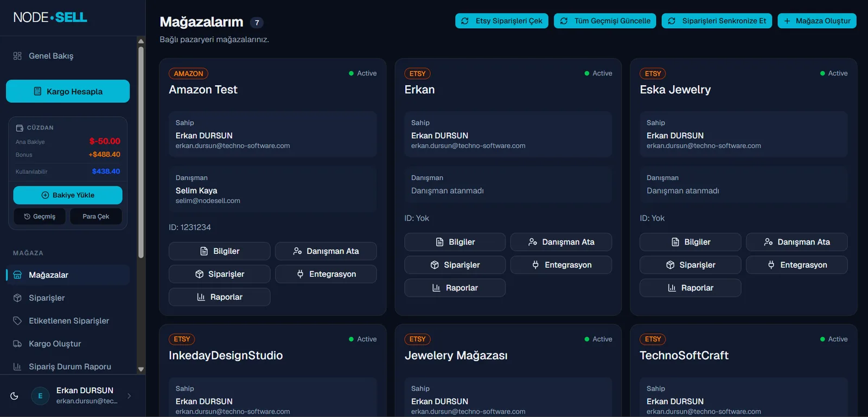
Task: Open Siparişler for Eska Jewelry
Action: pyautogui.click(x=690, y=265)
